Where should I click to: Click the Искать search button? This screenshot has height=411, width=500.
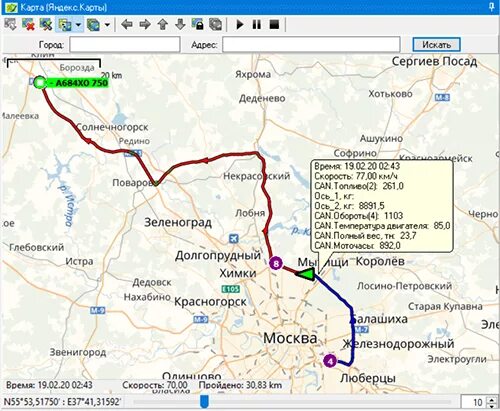[x=437, y=44]
